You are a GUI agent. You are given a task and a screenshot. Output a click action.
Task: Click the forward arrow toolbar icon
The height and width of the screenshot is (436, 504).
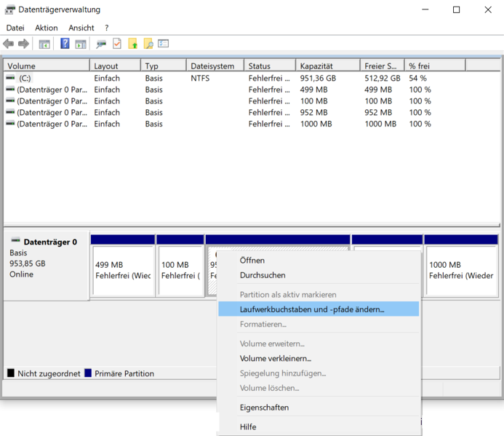coord(23,44)
